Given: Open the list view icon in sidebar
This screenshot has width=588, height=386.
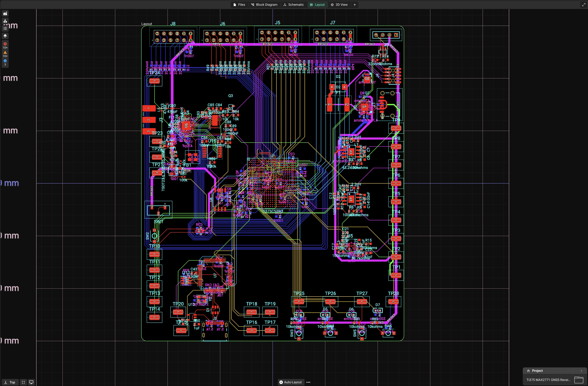Looking at the screenshot, I should click(5, 28).
